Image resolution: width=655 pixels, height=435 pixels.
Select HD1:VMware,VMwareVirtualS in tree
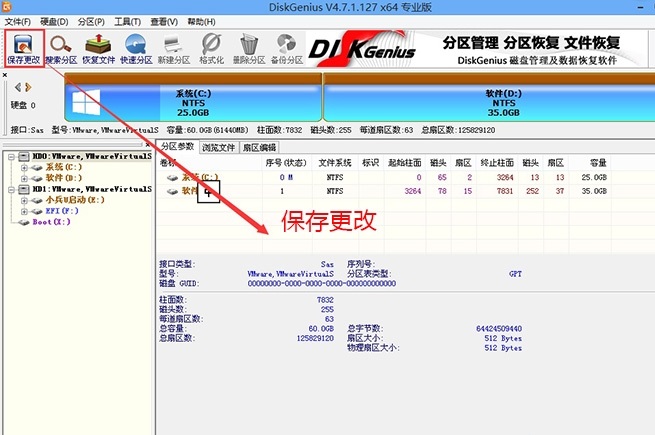tap(92, 189)
